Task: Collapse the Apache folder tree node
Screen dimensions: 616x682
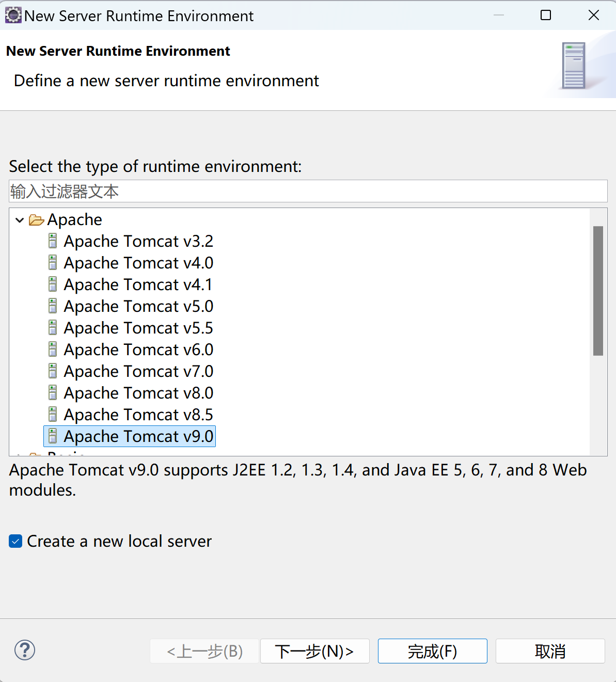Action: click(20, 220)
